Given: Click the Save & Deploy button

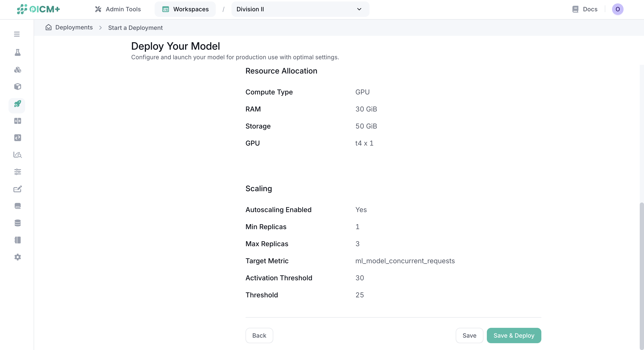Looking at the screenshot, I should pos(514,336).
